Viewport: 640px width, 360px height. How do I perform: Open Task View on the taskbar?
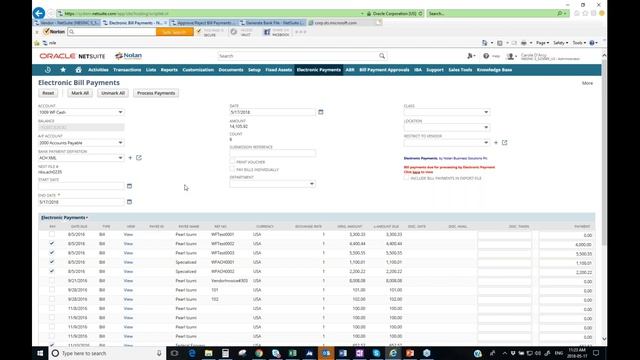point(175,353)
